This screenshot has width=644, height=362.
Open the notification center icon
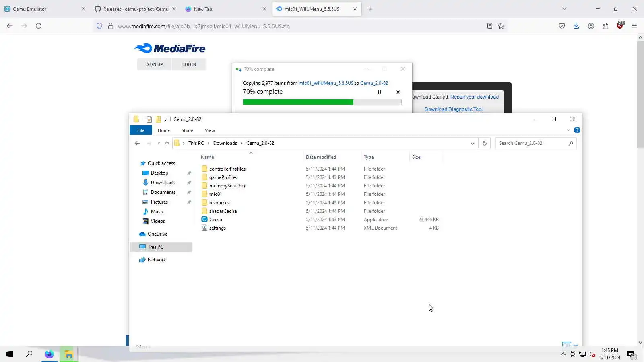(631, 354)
